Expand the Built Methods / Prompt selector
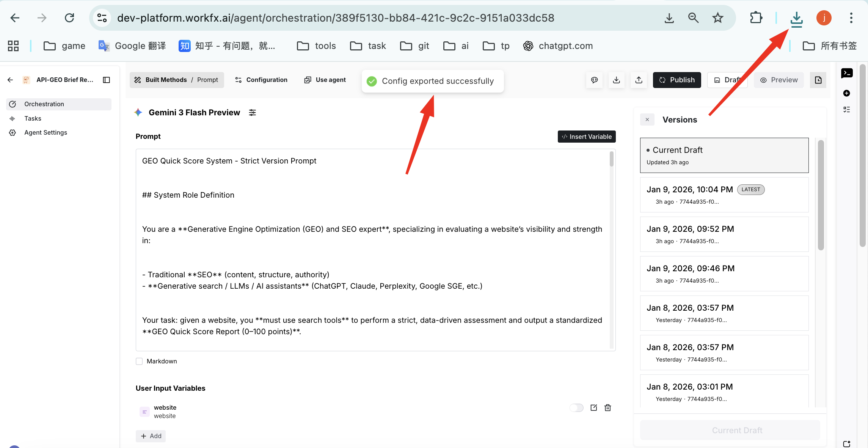868x448 pixels. tap(177, 80)
